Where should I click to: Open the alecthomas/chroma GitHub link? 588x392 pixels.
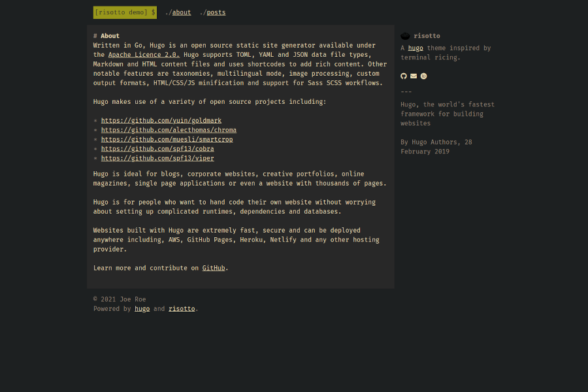[x=169, y=130]
